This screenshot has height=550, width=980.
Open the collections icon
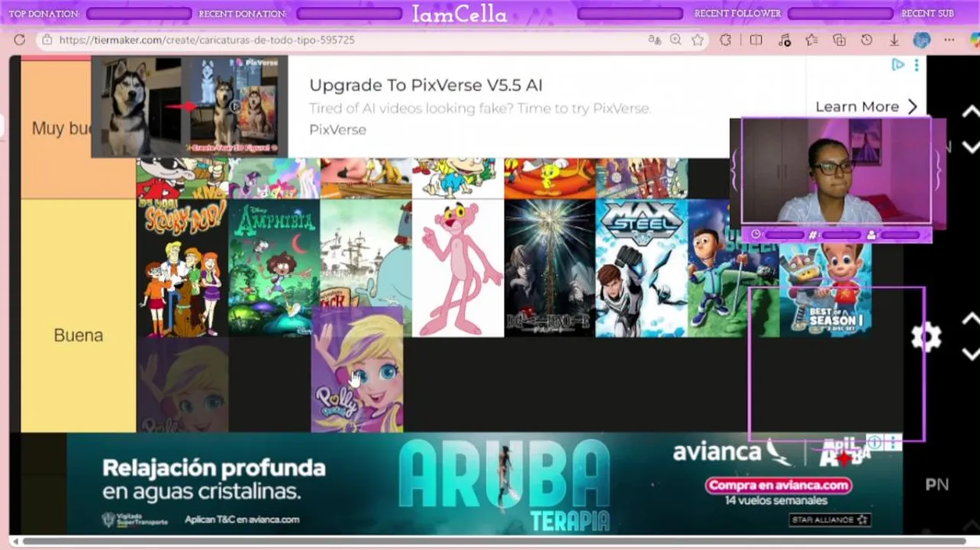coord(839,40)
